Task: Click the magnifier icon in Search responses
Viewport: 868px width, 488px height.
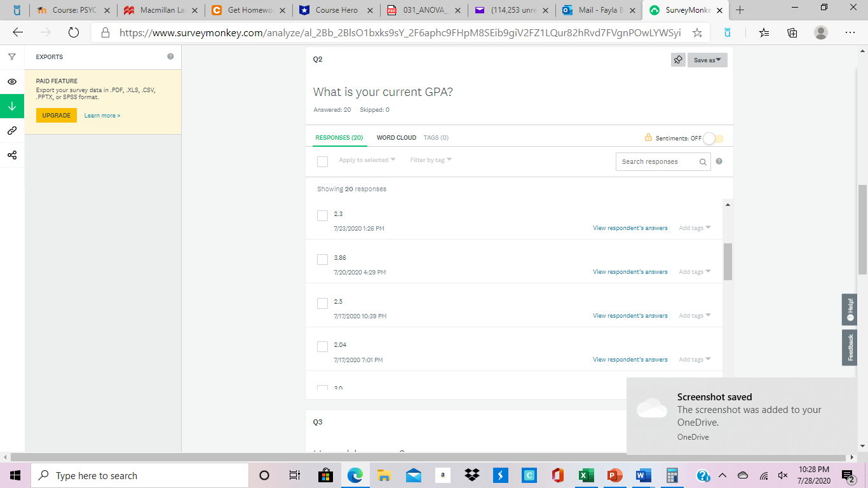Action: point(703,162)
